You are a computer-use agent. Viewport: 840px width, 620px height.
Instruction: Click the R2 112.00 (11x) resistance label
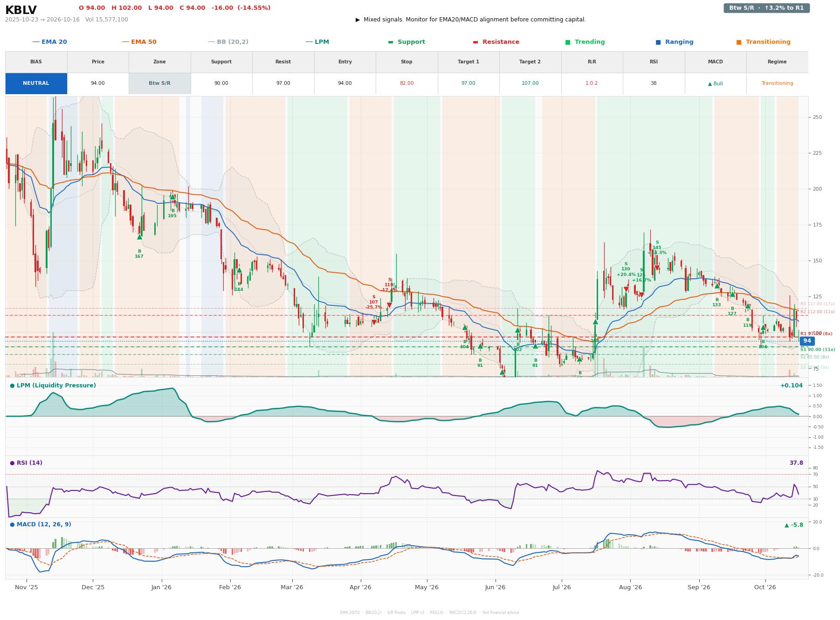point(818,312)
